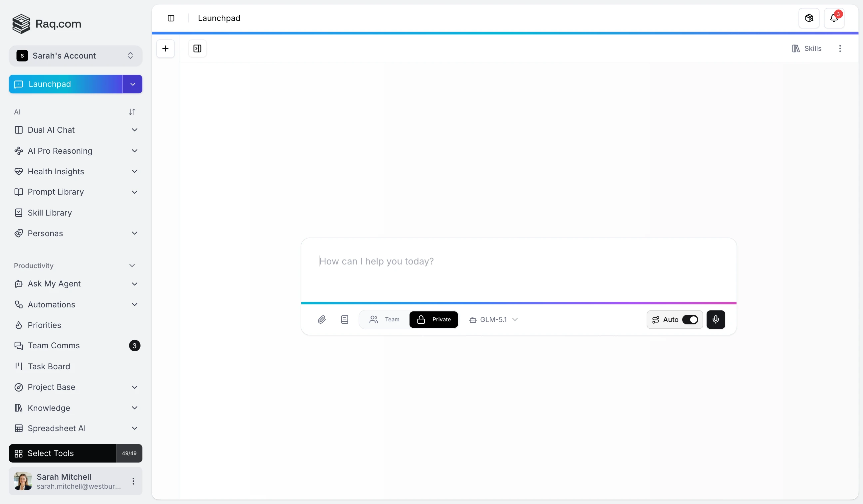
Task: Click the microphone voice input button
Action: pos(716,319)
